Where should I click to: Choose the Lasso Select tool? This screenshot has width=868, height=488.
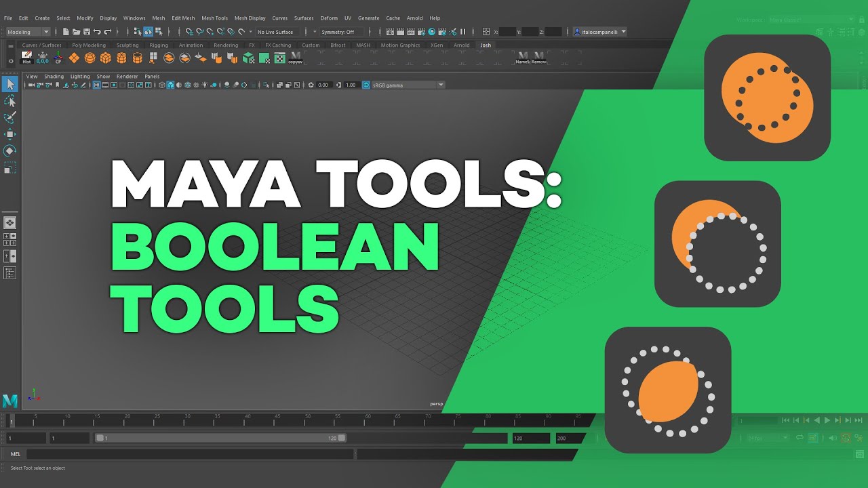coord(10,101)
